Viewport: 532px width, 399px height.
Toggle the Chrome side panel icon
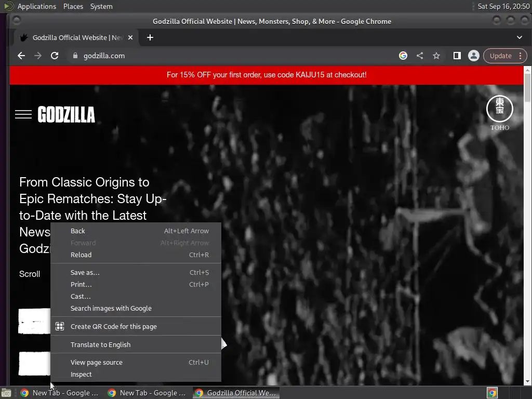click(457, 56)
